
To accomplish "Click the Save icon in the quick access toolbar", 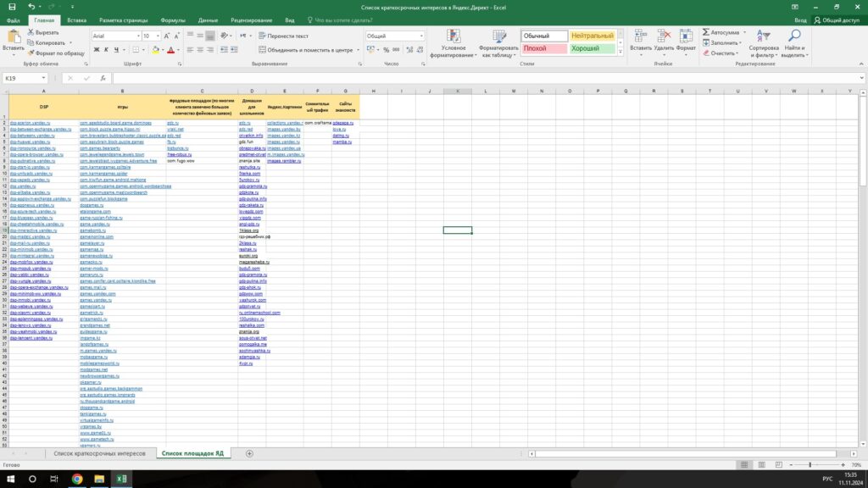I will click(x=12, y=7).
